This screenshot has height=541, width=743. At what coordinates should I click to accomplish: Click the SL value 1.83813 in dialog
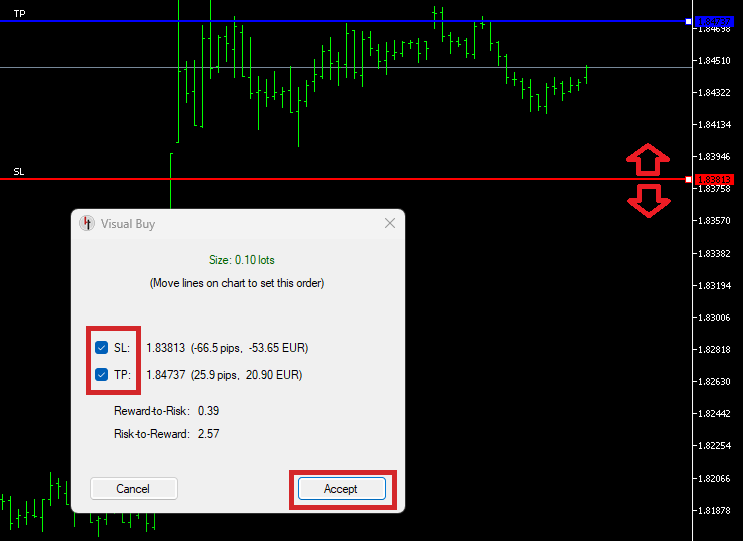click(165, 348)
